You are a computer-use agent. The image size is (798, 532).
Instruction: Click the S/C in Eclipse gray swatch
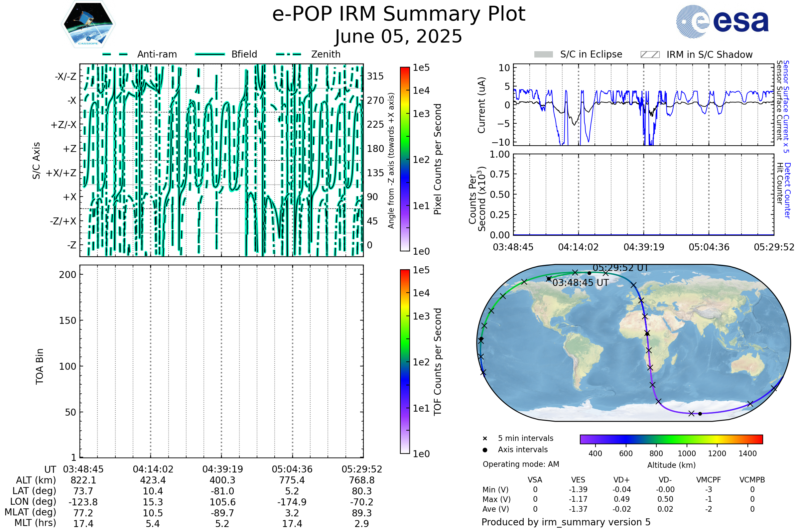pos(543,55)
